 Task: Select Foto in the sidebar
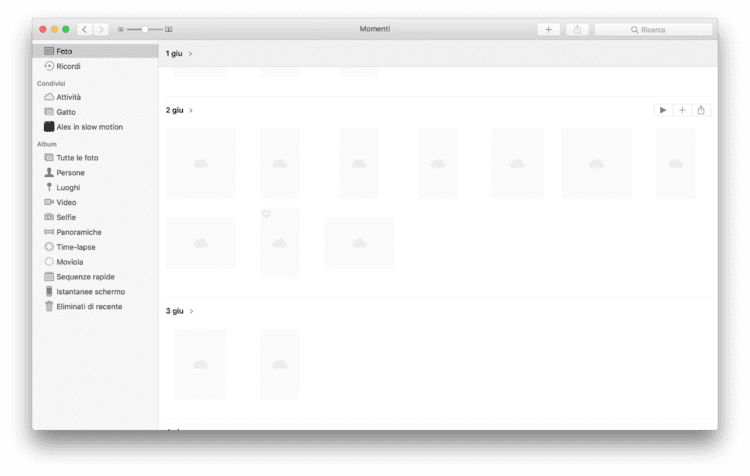point(64,51)
